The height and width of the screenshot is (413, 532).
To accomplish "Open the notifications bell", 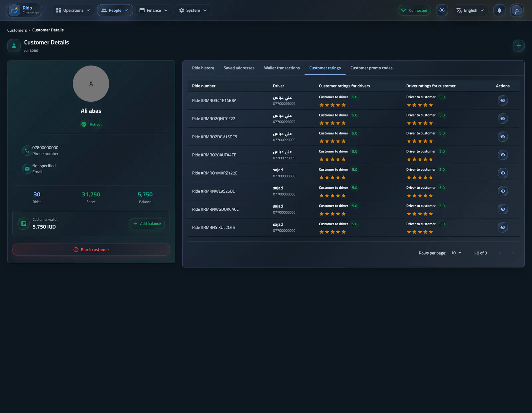I will click(499, 10).
